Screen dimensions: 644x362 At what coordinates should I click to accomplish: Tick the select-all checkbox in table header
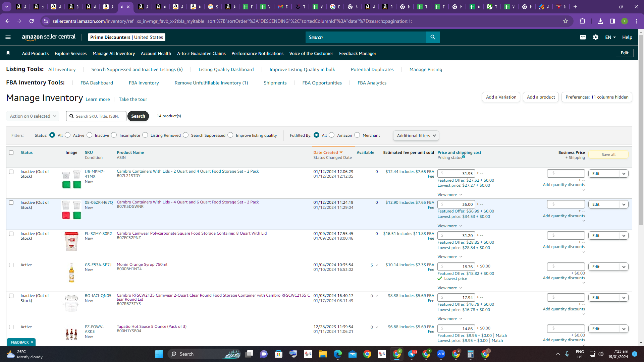[x=11, y=153]
